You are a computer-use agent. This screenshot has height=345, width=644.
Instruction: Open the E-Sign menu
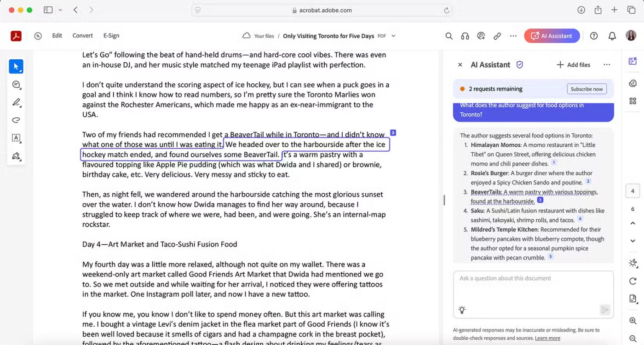click(111, 35)
